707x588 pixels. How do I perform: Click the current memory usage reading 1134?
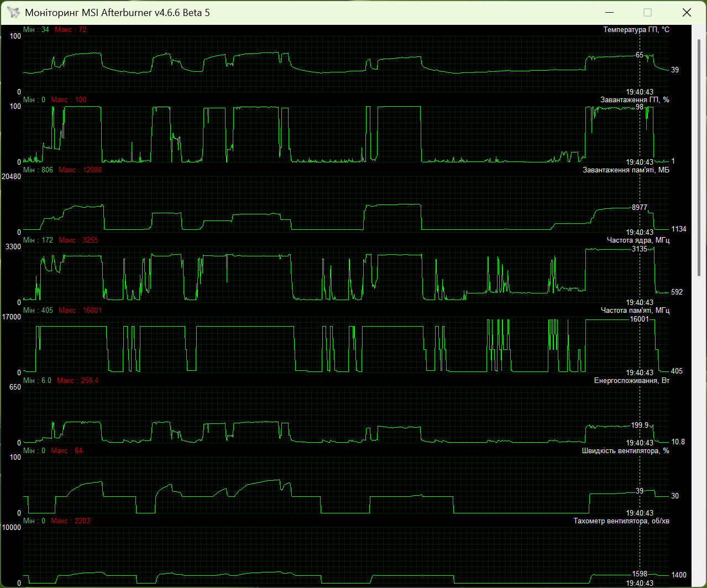tap(679, 229)
